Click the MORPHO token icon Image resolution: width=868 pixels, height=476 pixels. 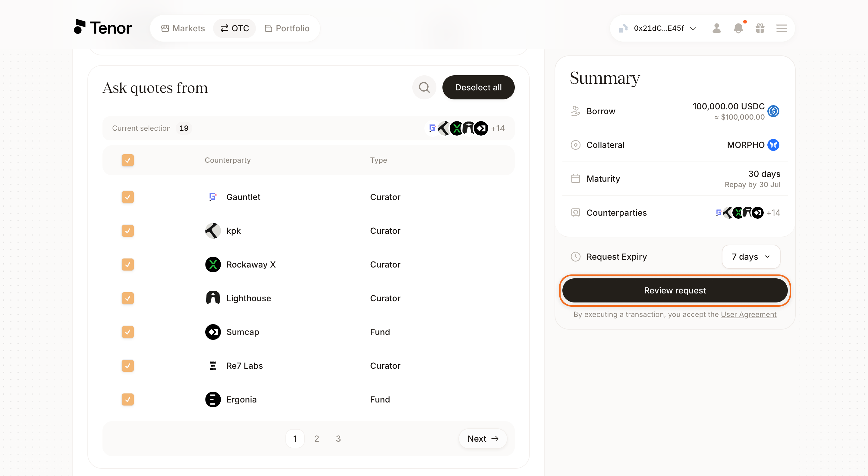tap(773, 145)
